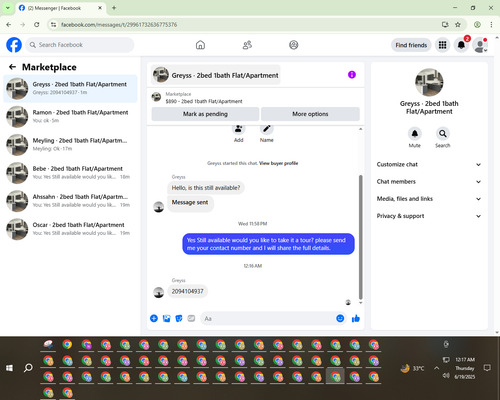Screen dimensions: 500x400
Task: Open the account profile picture menu
Action: 480,45
